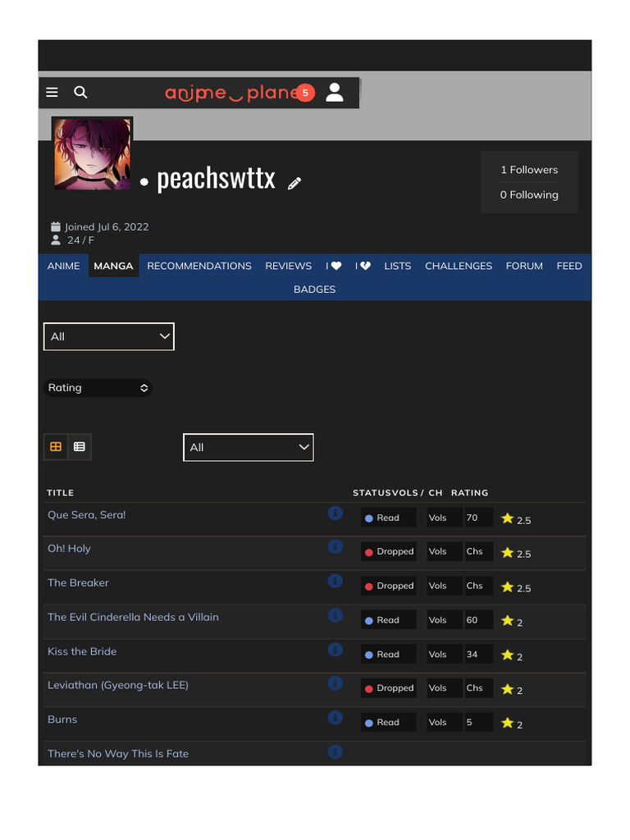Switch to grid card view

[56, 447]
